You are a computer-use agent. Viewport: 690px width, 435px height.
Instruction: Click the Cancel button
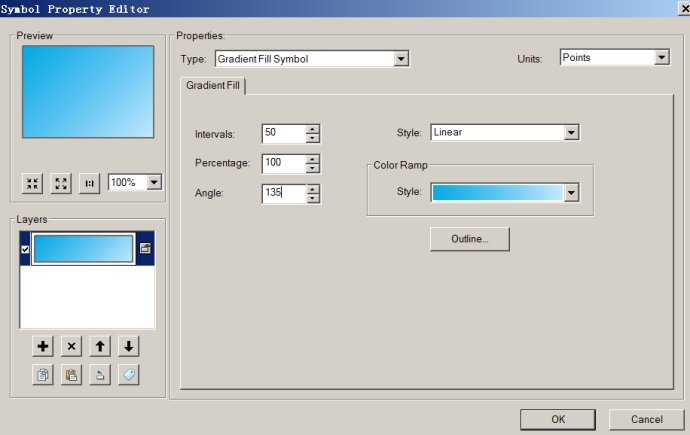(x=646, y=419)
